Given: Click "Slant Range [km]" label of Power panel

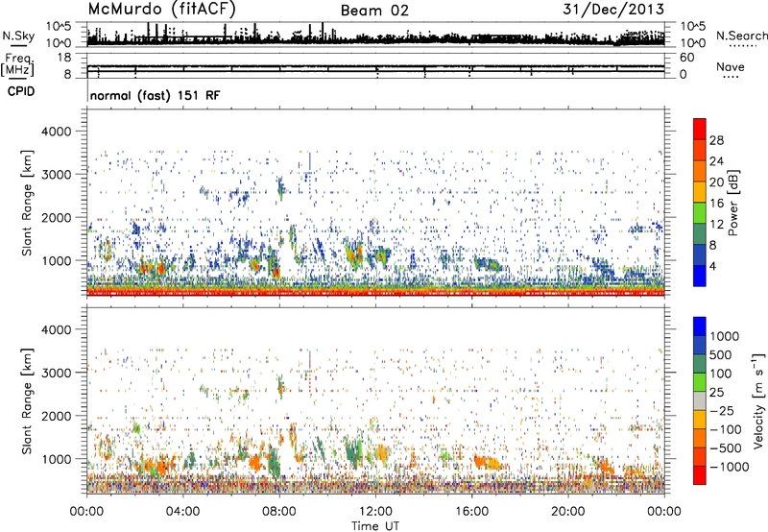Looking at the screenshot, I should pyautogui.click(x=27, y=203).
